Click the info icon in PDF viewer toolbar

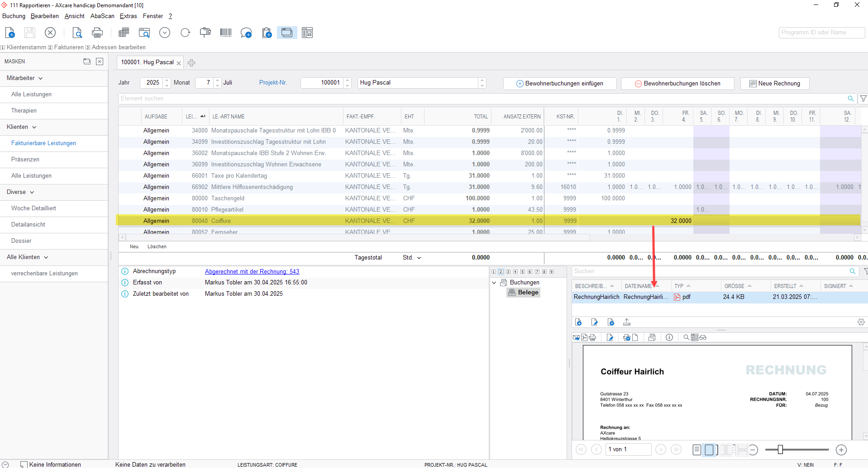tap(669, 337)
